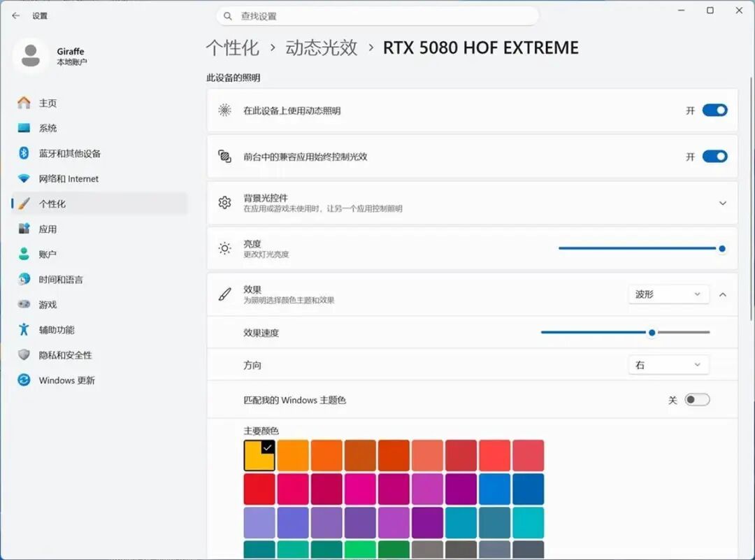This screenshot has width=755, height=560.
Task: Click the Bluetooth icon in sidebar
Action: click(24, 153)
